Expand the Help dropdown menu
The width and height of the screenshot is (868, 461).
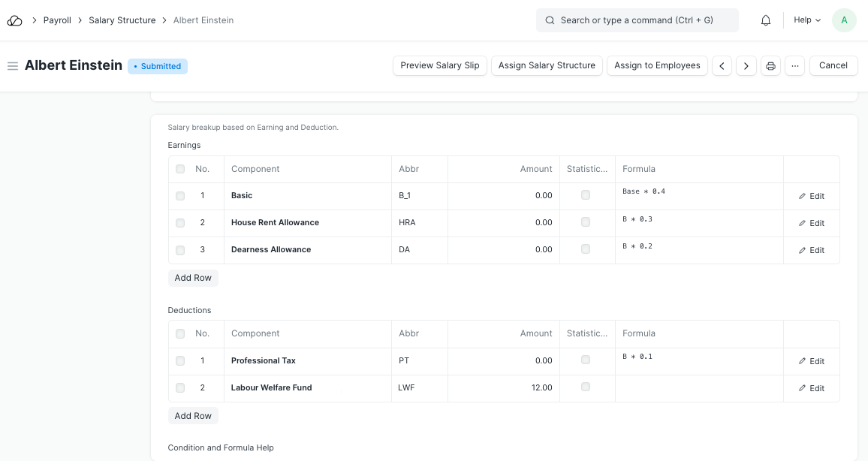pyautogui.click(x=807, y=20)
